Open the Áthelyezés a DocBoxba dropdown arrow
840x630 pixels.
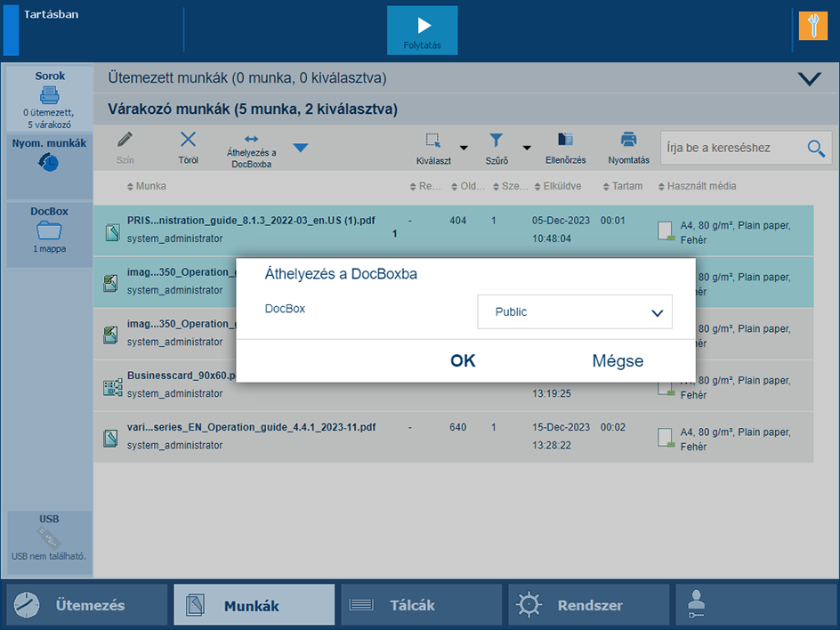(x=301, y=148)
